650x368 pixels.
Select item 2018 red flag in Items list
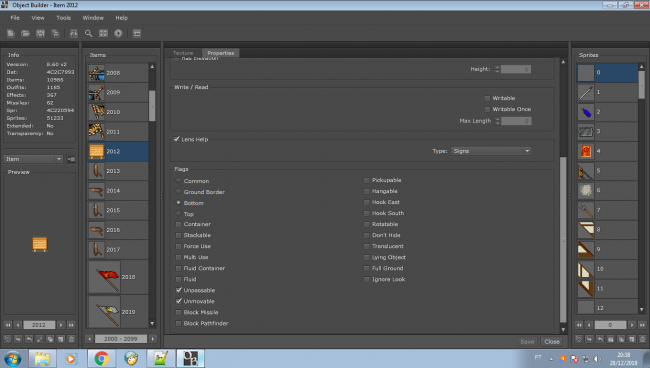coord(118,277)
